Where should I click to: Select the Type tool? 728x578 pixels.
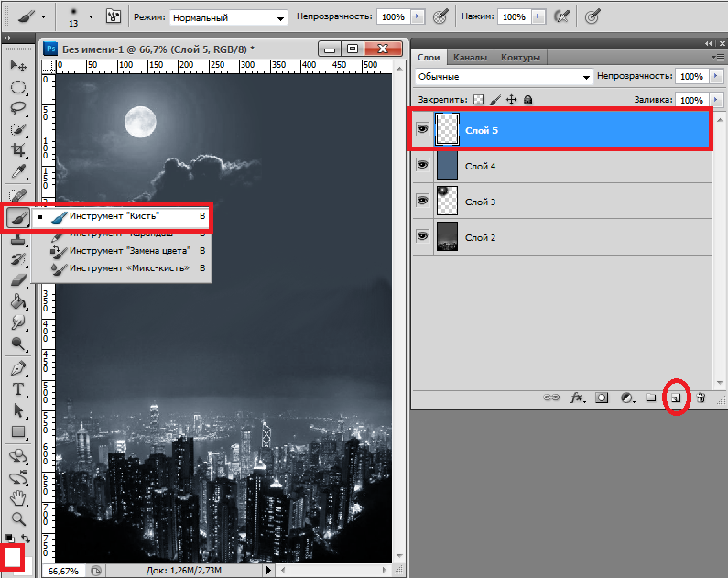pyautogui.click(x=18, y=389)
